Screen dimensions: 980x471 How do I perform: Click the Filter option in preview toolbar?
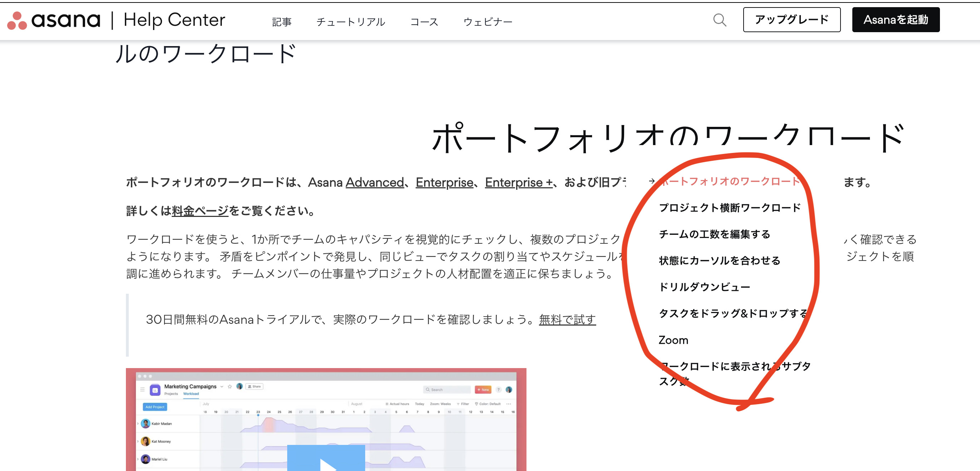(463, 404)
